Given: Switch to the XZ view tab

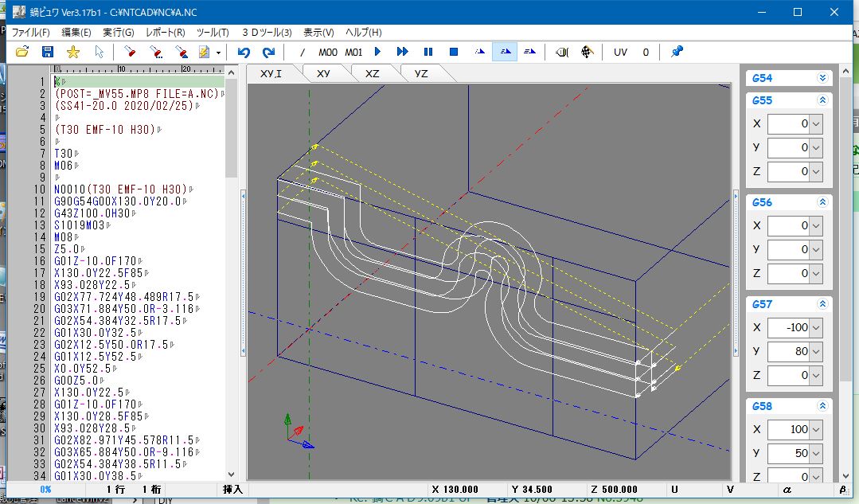Looking at the screenshot, I should [x=372, y=73].
